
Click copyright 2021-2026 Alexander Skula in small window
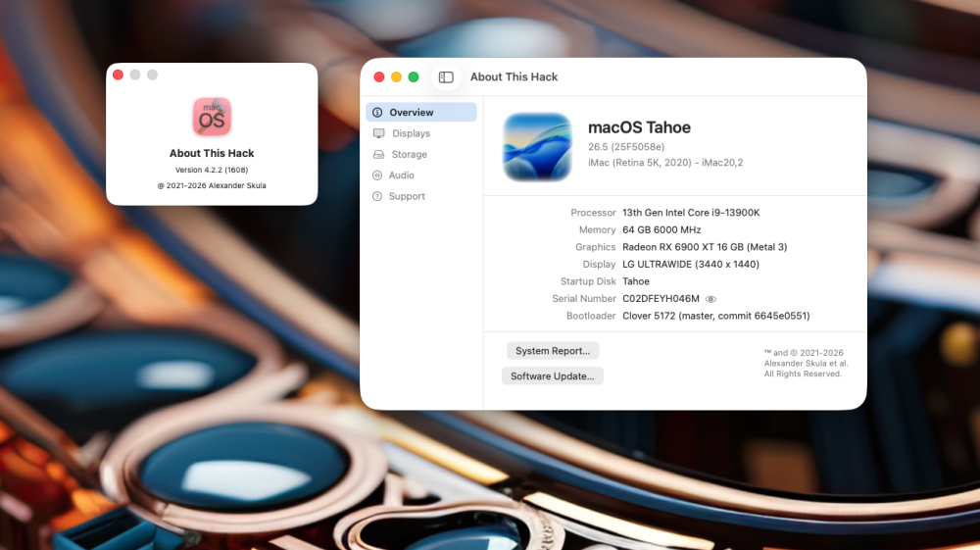(212, 185)
